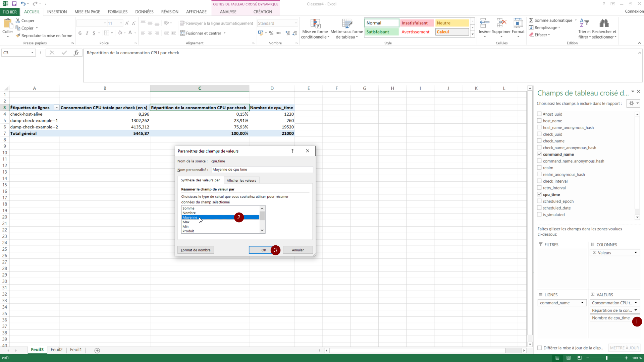644x362 pixels.
Task: Open the command_name dropdown in LIGNES
Action: click(582, 303)
